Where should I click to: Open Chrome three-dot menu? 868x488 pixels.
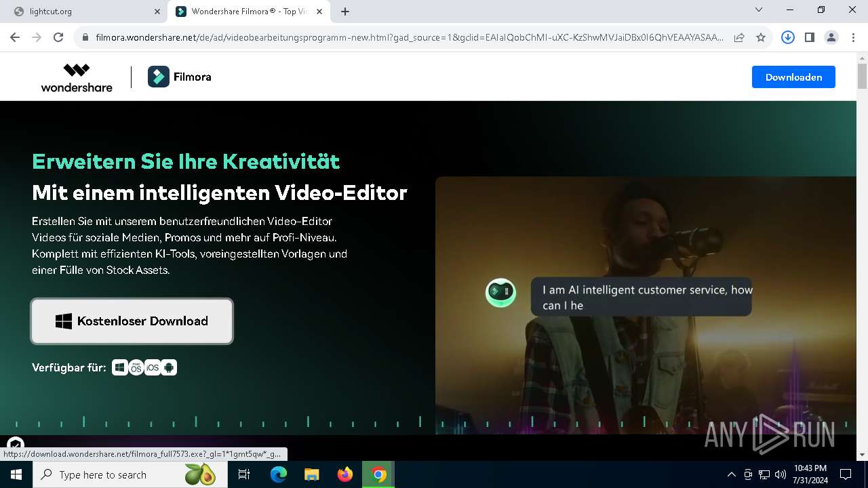[x=853, y=37]
